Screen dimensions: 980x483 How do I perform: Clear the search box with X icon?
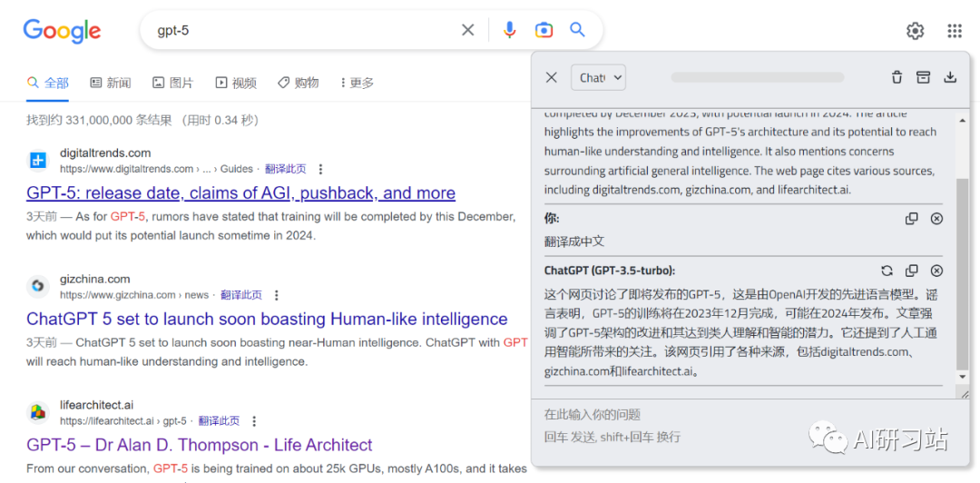(x=467, y=30)
